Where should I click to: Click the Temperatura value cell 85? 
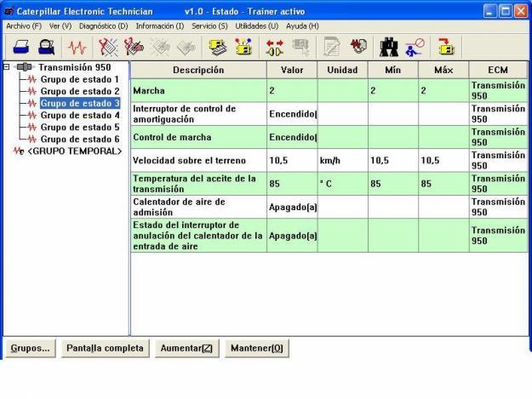coord(292,184)
